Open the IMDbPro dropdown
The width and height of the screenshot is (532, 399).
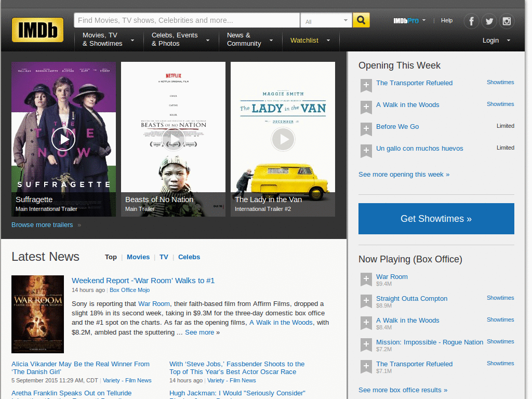pos(409,21)
